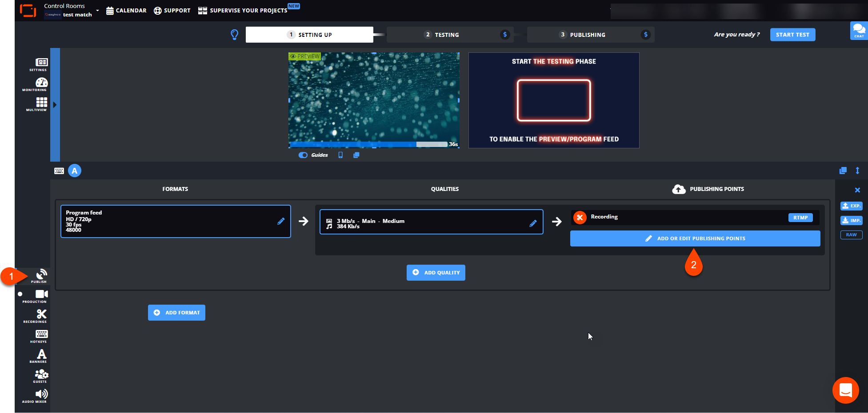This screenshot has height=413, width=868.
Task: Click the preview video thumbnail
Action: tap(374, 100)
